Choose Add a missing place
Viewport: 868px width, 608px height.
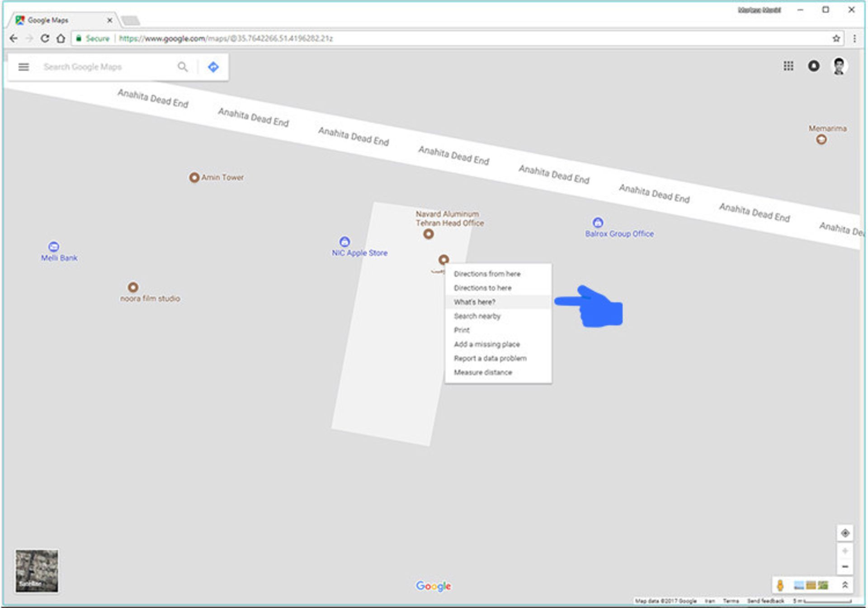point(498,344)
